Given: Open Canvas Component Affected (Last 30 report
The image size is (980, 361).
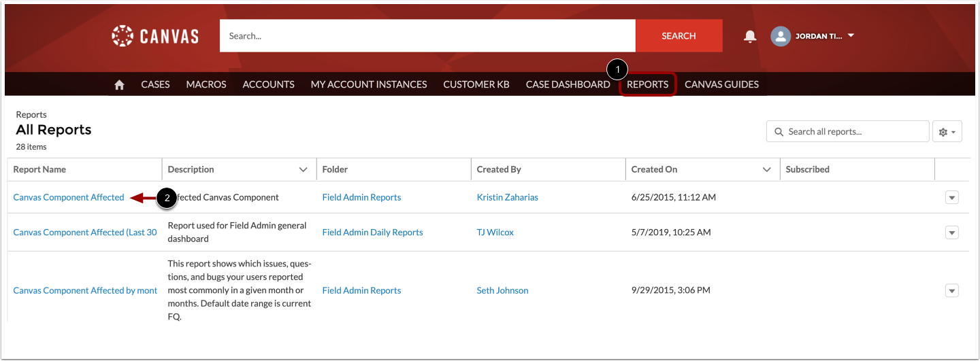Looking at the screenshot, I should [x=85, y=233].
